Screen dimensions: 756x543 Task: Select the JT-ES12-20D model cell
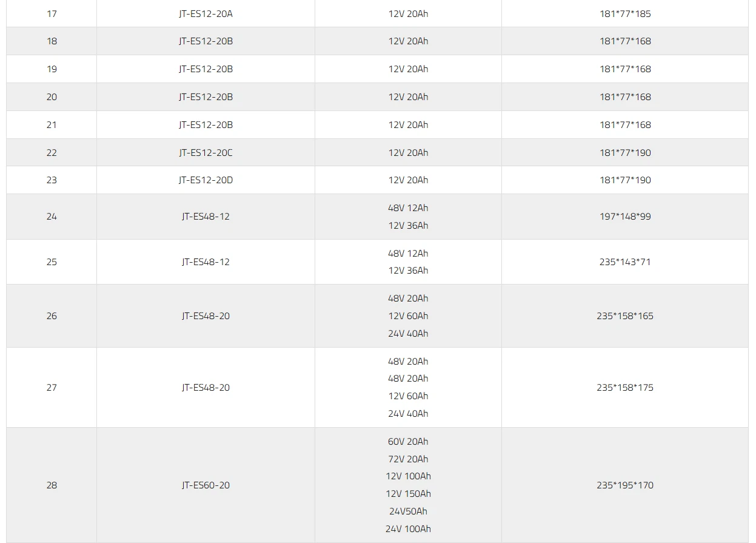tap(206, 180)
